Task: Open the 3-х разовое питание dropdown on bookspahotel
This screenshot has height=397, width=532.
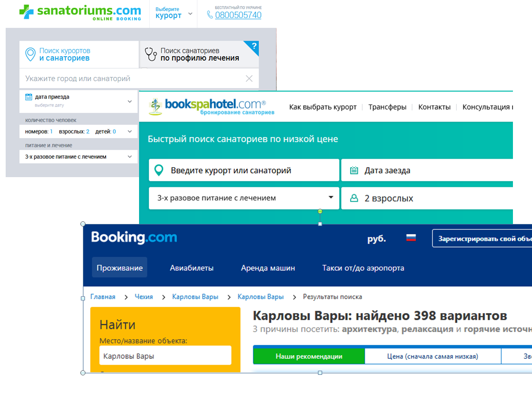Action: 244,198
